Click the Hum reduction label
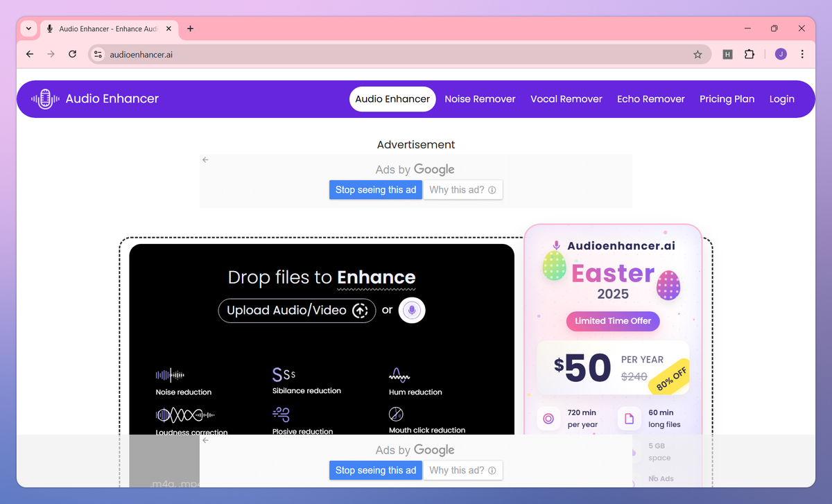The width and height of the screenshot is (832, 504). coord(415,392)
